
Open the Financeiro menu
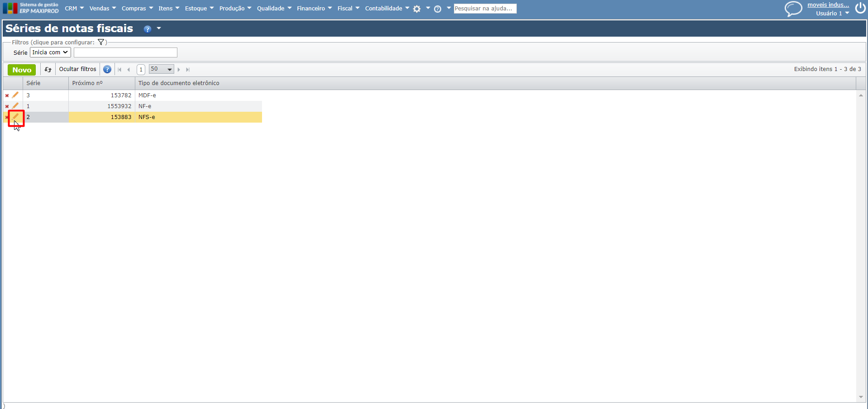tap(314, 8)
